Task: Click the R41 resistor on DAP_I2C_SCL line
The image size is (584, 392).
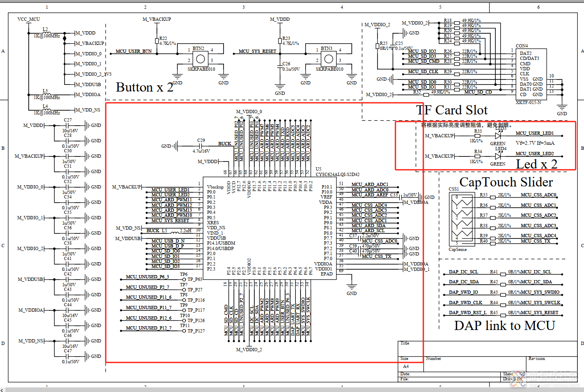Action: coord(504,274)
